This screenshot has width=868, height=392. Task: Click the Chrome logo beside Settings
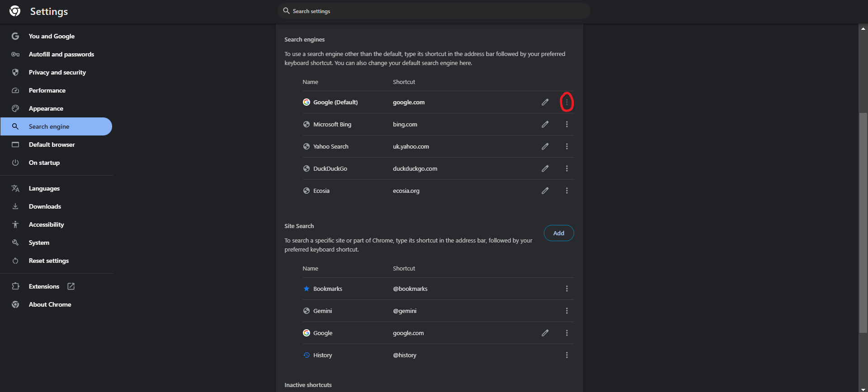[15, 11]
